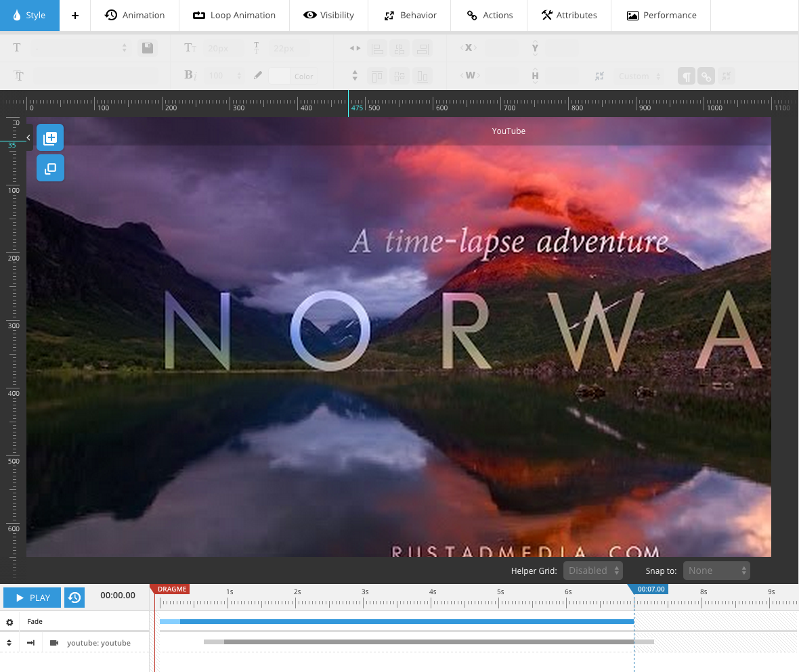Toggle the link chain button in toolbar
Image resolution: width=799 pixels, height=672 pixels.
706,76
